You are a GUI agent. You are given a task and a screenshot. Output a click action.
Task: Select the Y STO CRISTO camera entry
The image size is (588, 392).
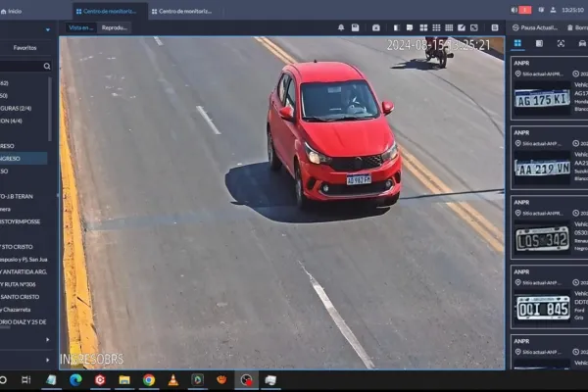(17, 247)
